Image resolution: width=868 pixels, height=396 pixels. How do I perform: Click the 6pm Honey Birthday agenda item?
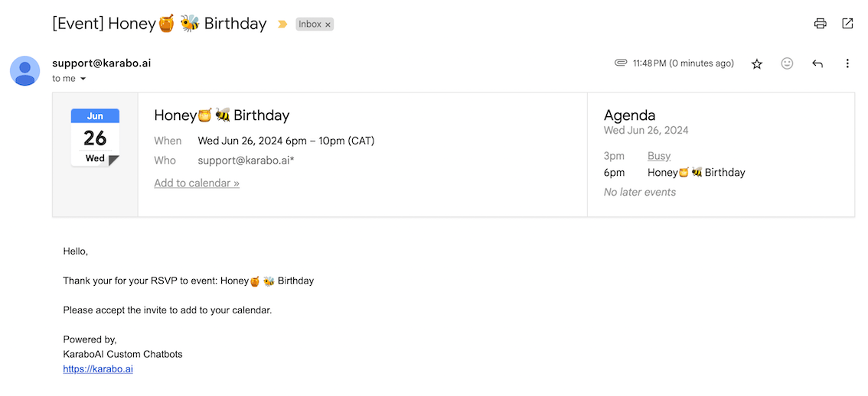pos(696,173)
